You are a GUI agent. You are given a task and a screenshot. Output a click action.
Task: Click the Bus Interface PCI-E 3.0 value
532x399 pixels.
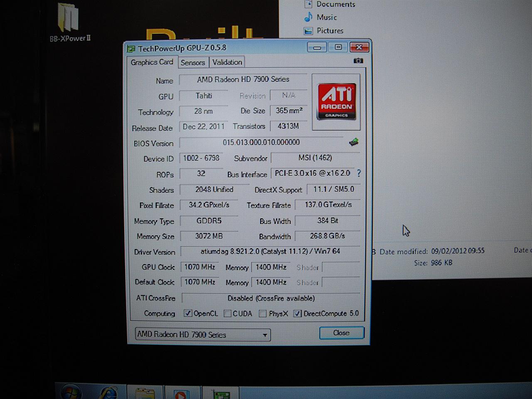(313, 173)
